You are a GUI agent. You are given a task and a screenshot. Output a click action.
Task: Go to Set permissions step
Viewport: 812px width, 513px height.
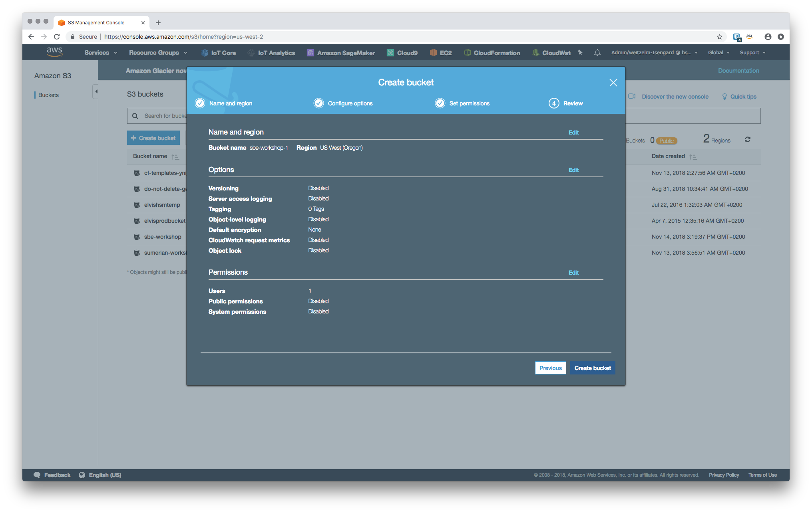(462, 103)
